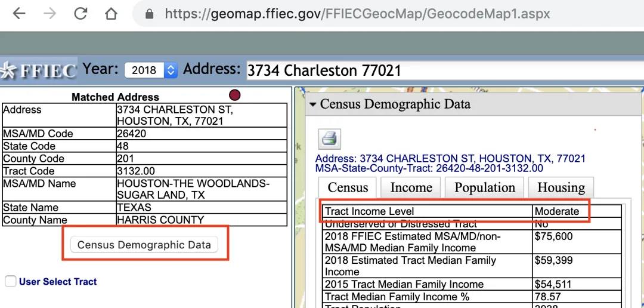Image resolution: width=644 pixels, height=308 pixels.
Task: Click the panel Address line in blue
Action: (450, 158)
